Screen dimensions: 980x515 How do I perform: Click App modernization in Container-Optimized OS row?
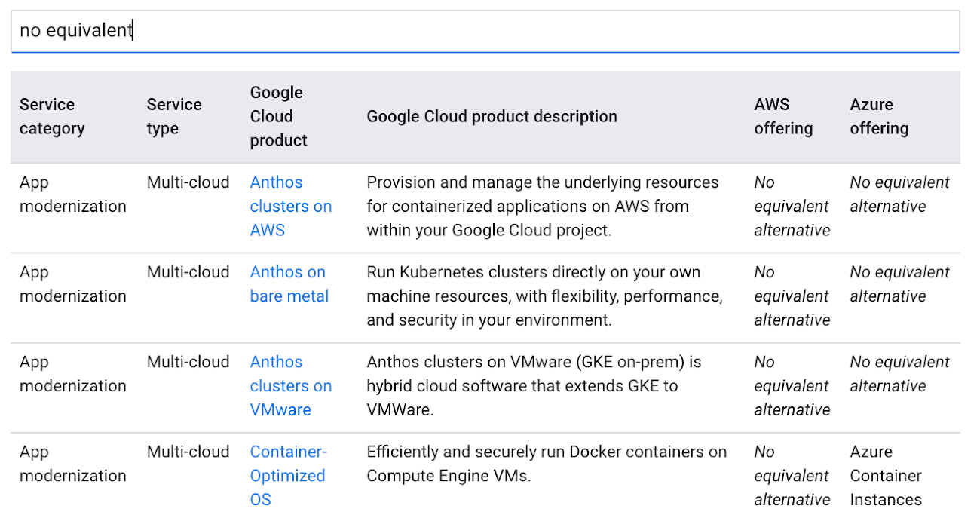coord(73,464)
